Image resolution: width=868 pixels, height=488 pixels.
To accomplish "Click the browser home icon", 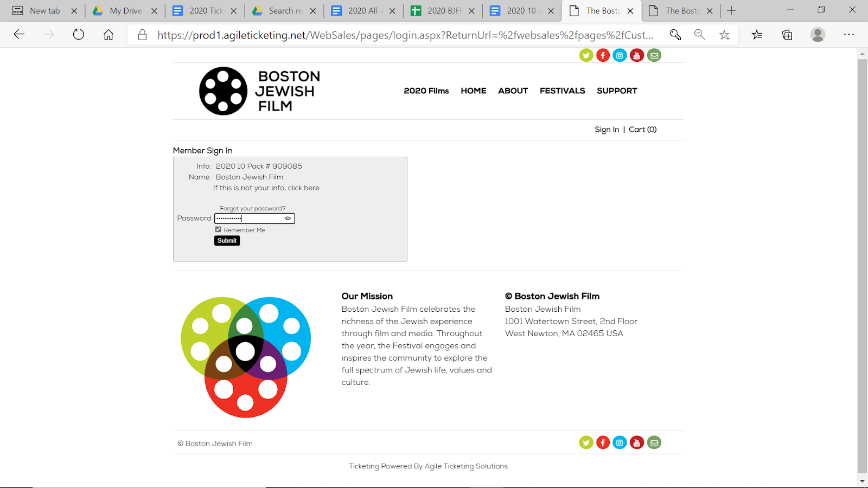I will (x=108, y=35).
